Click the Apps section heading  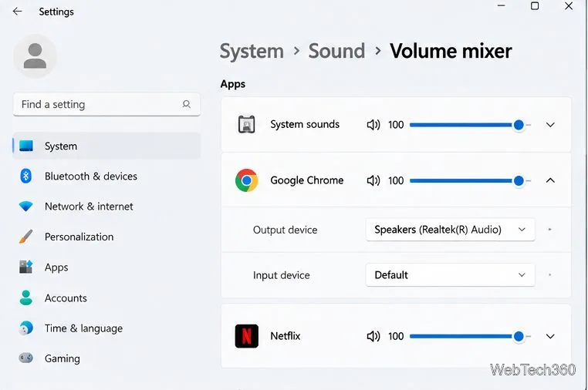[x=232, y=84]
